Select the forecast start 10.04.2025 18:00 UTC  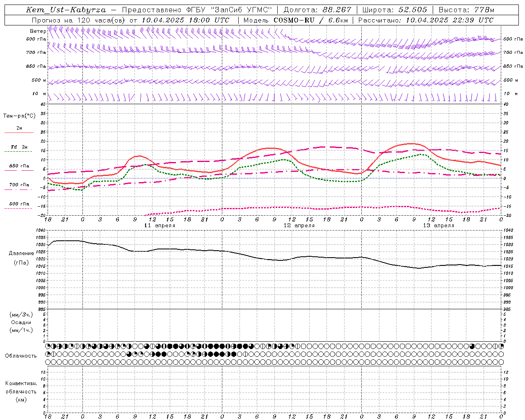(185, 20)
